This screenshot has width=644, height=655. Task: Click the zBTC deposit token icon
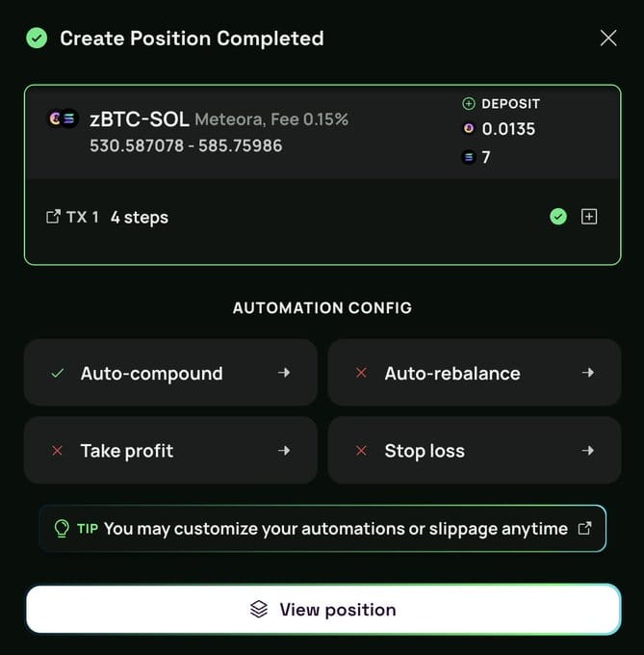[469, 129]
